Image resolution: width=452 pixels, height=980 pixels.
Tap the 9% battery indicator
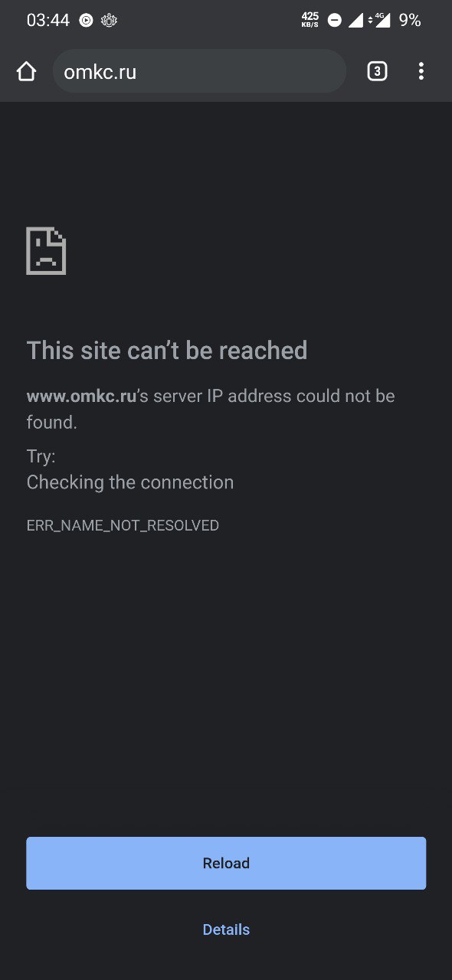pyautogui.click(x=410, y=21)
